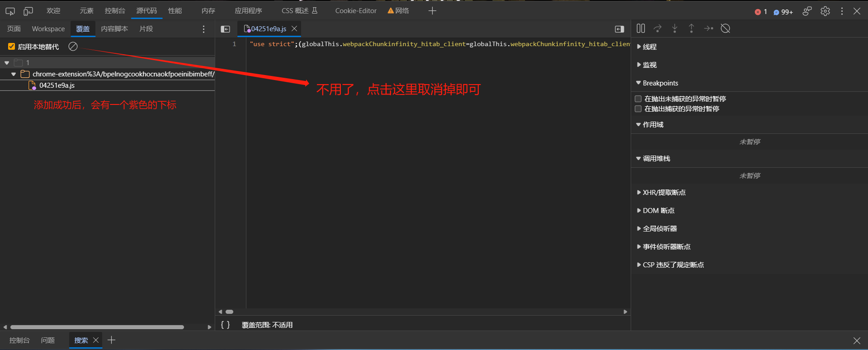The height and width of the screenshot is (350, 868).
Task: Open the customize DevTools three-dot menu
Action: click(x=842, y=11)
